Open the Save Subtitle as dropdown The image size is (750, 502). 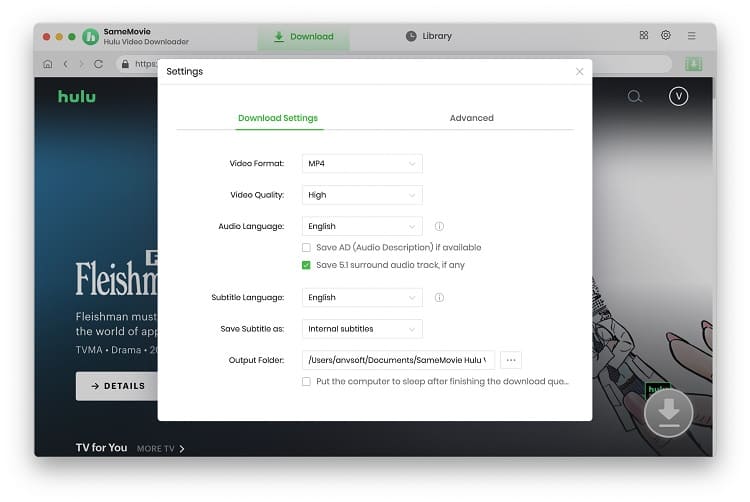click(362, 329)
